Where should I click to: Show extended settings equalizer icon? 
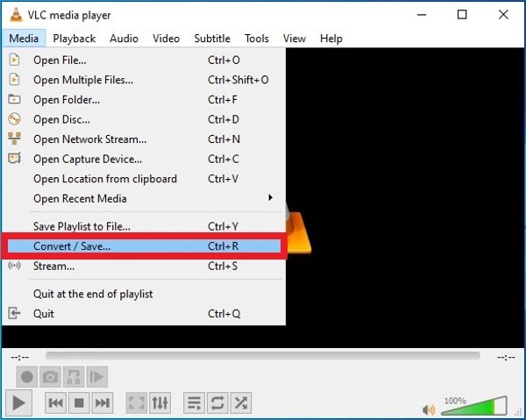(x=160, y=402)
